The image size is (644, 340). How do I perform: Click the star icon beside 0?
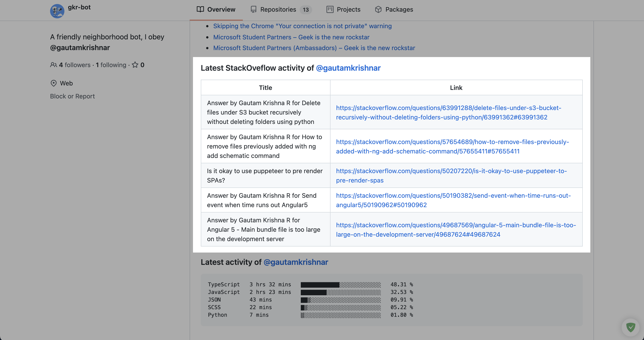coord(135,65)
